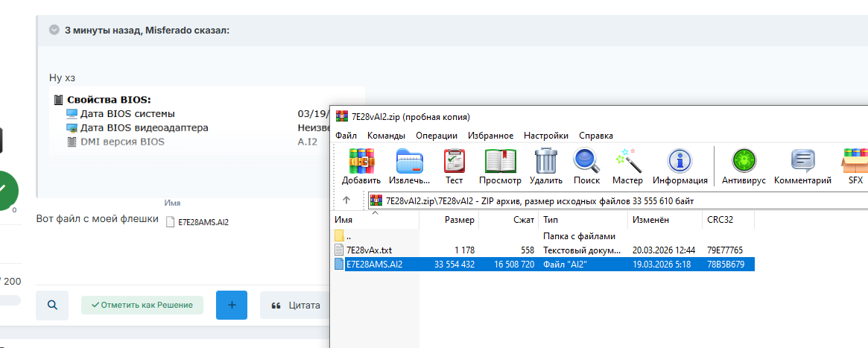Click the Add (Добавить) archive icon
This screenshot has height=348, width=868.
click(x=361, y=161)
